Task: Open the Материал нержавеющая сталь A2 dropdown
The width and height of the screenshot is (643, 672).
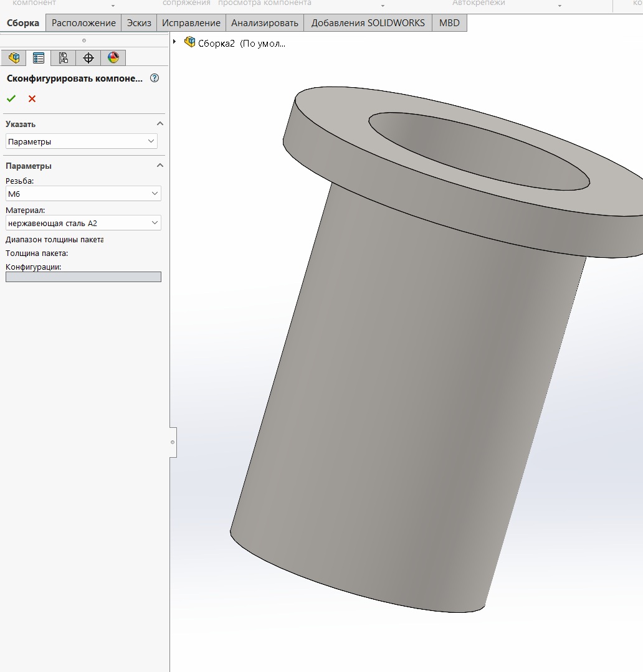Action: tap(83, 223)
